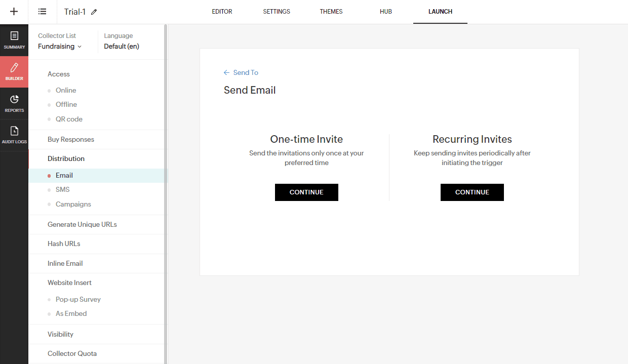The image size is (628, 364).
Task: Open the Summary sidebar section
Action: coord(14,40)
